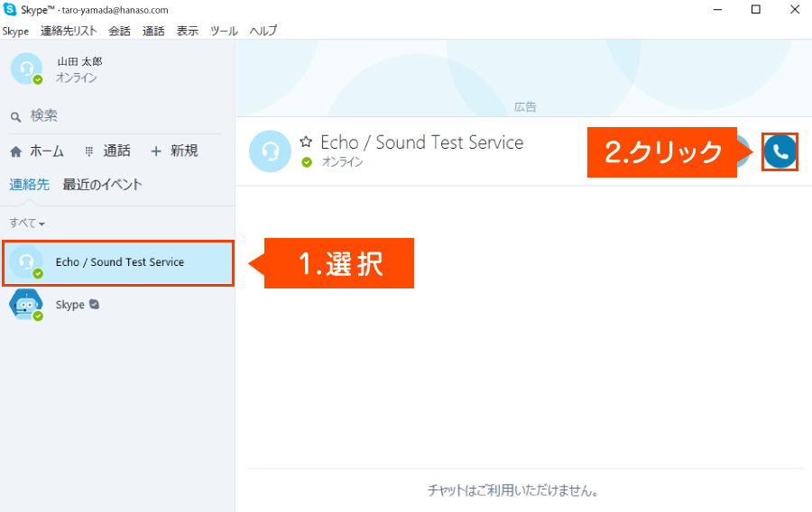Image resolution: width=812 pixels, height=512 pixels.
Task: Maximize the Skype window
Action: click(x=756, y=10)
